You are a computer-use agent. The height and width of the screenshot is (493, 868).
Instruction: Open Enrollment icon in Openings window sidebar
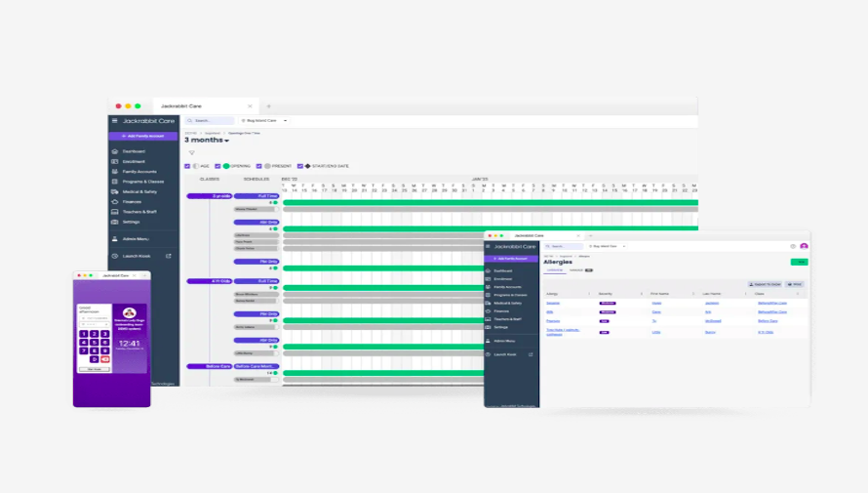point(114,161)
